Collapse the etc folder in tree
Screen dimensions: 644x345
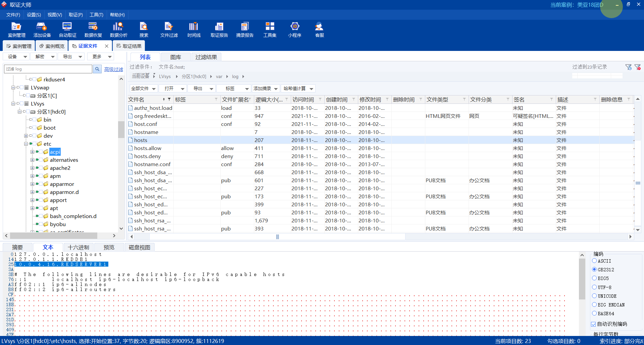(26, 144)
